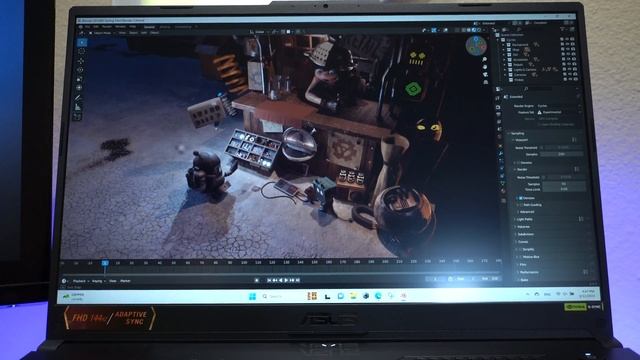
Task: Toggle exclude checkbox for Accessories collection
Action: pos(563,59)
